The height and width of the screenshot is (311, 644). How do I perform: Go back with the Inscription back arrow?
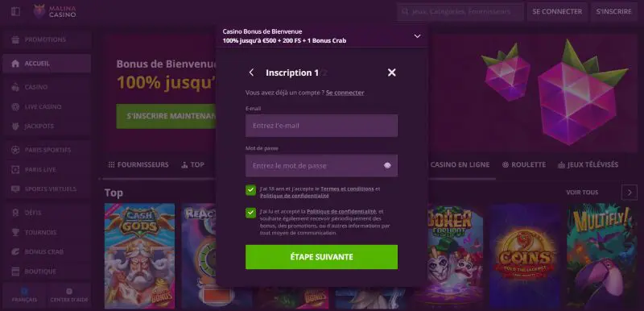pyautogui.click(x=251, y=73)
